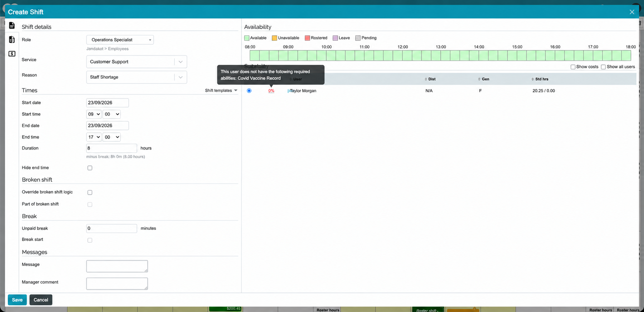Focus the End date field
This screenshot has height=312, width=644.
[x=108, y=126]
